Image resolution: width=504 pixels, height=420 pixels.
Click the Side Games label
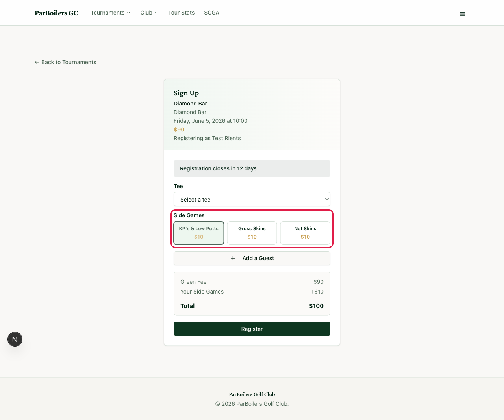point(189,215)
